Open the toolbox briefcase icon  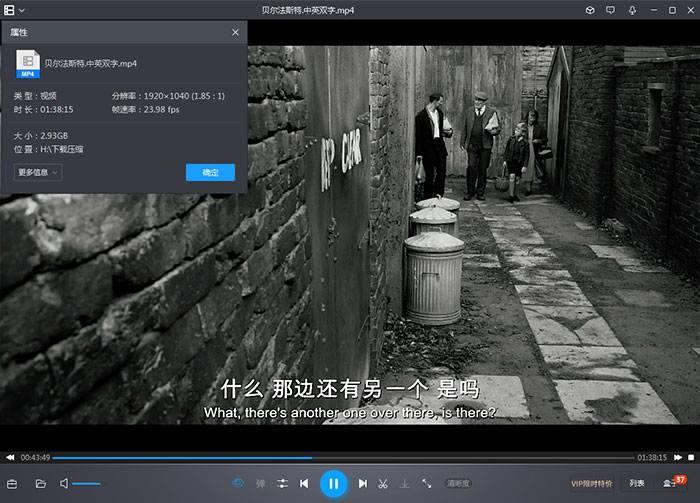click(x=12, y=484)
